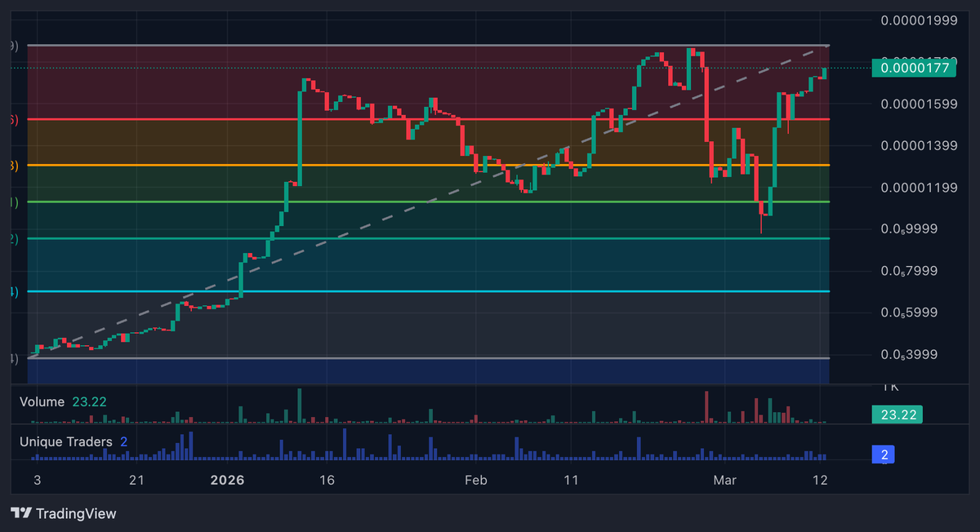The height and width of the screenshot is (532, 980).
Task: Click the 2026 year label on time axis
Action: (x=227, y=480)
